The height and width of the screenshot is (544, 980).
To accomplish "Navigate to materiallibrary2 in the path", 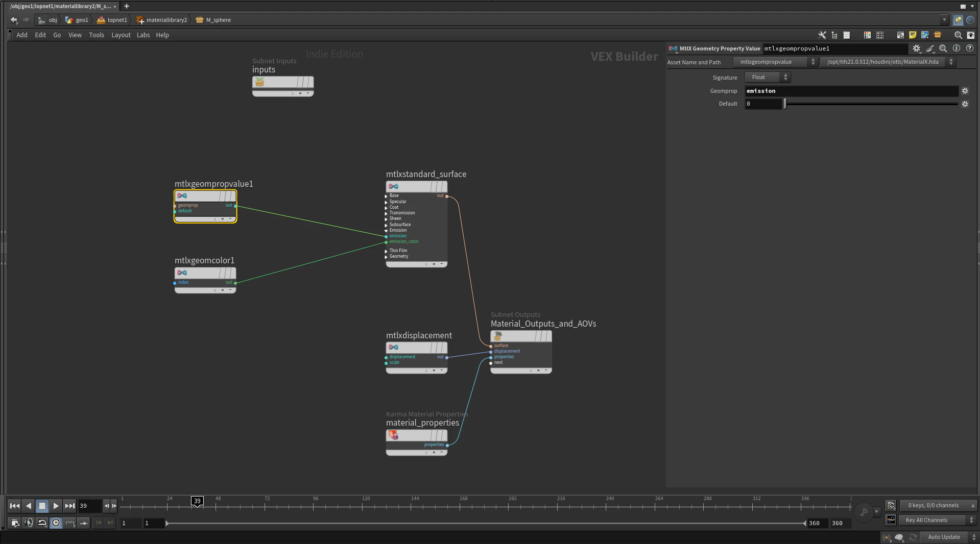I will tap(162, 20).
